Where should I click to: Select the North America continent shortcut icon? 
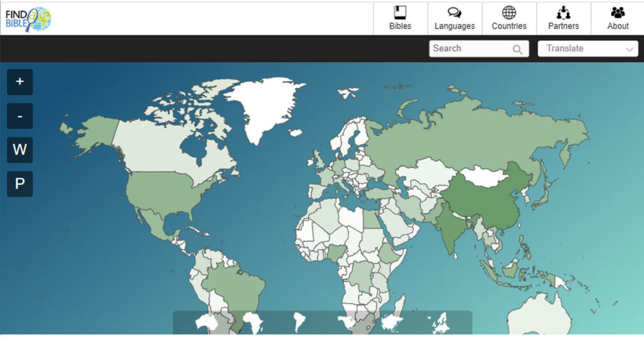[347, 323]
